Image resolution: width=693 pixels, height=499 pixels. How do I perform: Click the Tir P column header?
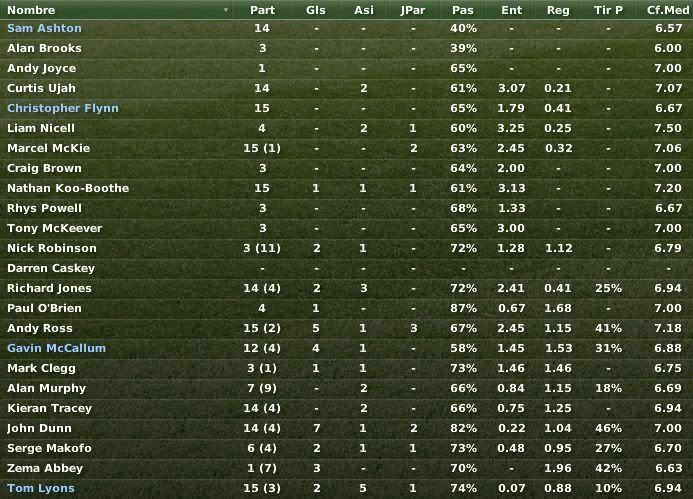pyautogui.click(x=608, y=10)
